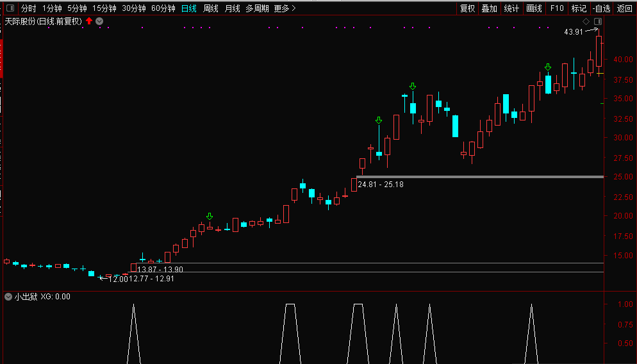Select the highlighted 日线 daily tab
The height and width of the screenshot is (364, 637).
[x=189, y=8]
